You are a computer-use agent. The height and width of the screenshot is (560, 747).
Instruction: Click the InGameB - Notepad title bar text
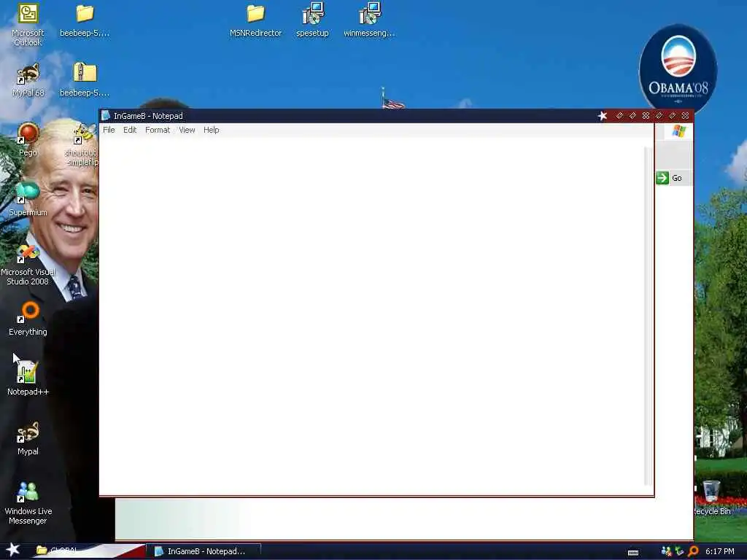coord(148,116)
